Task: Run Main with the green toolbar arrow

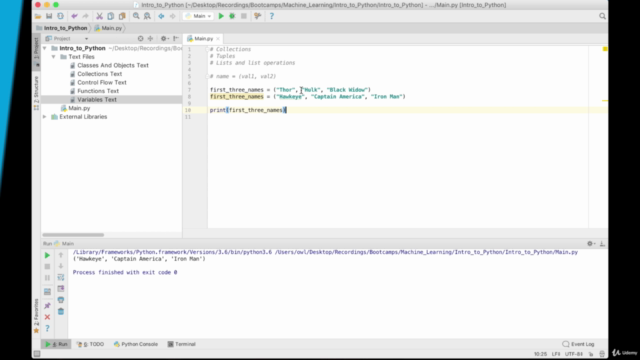Action: [x=221, y=16]
